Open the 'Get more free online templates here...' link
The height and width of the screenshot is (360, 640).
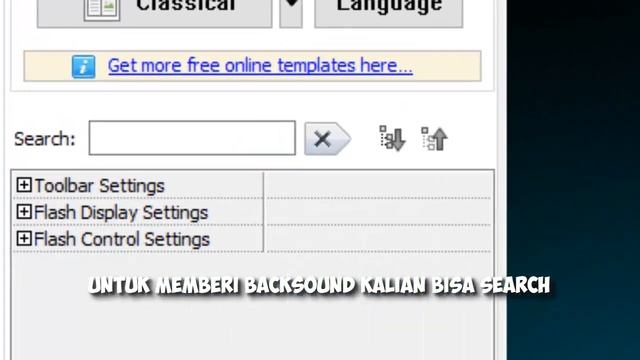coord(260,66)
